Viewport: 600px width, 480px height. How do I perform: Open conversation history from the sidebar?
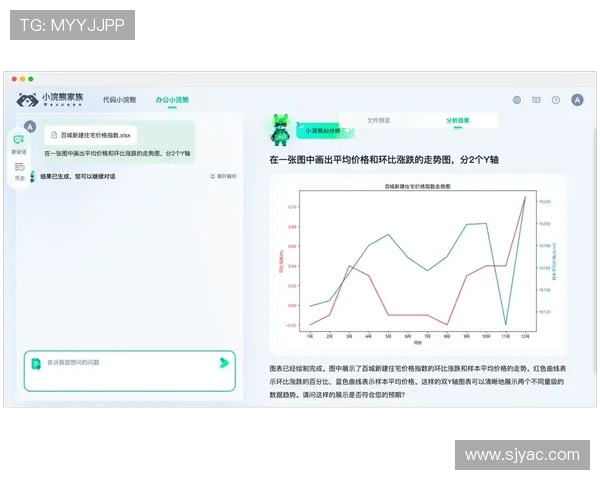(20, 171)
